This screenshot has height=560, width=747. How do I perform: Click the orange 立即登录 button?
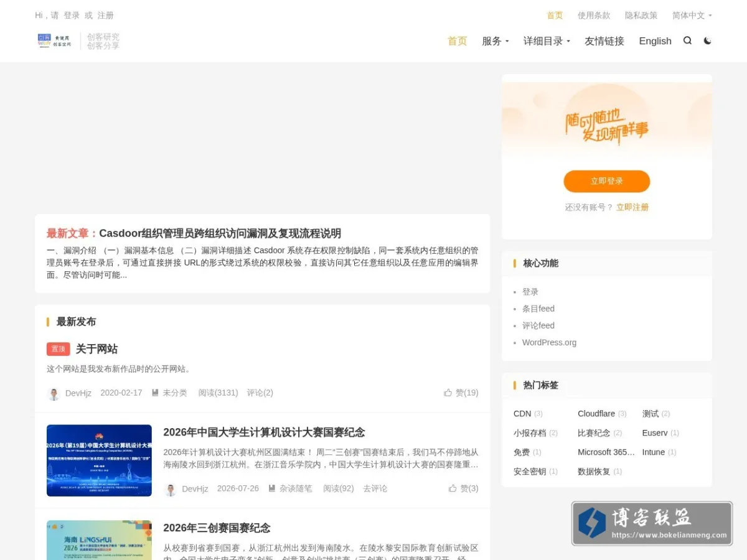click(607, 181)
